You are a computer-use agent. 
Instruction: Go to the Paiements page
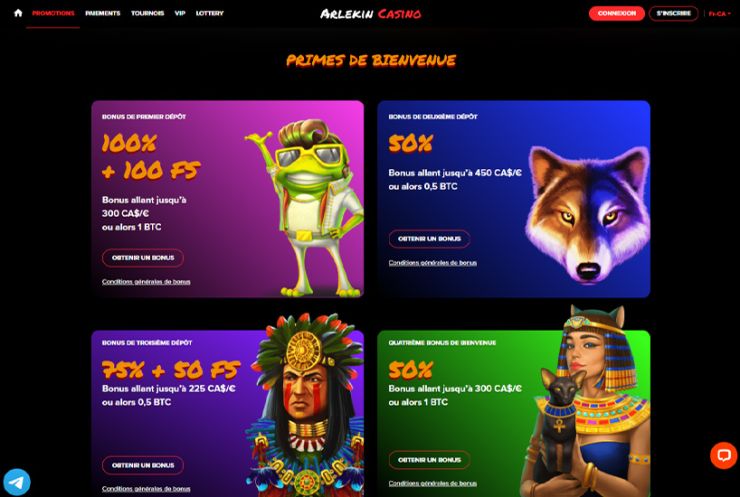(x=102, y=13)
